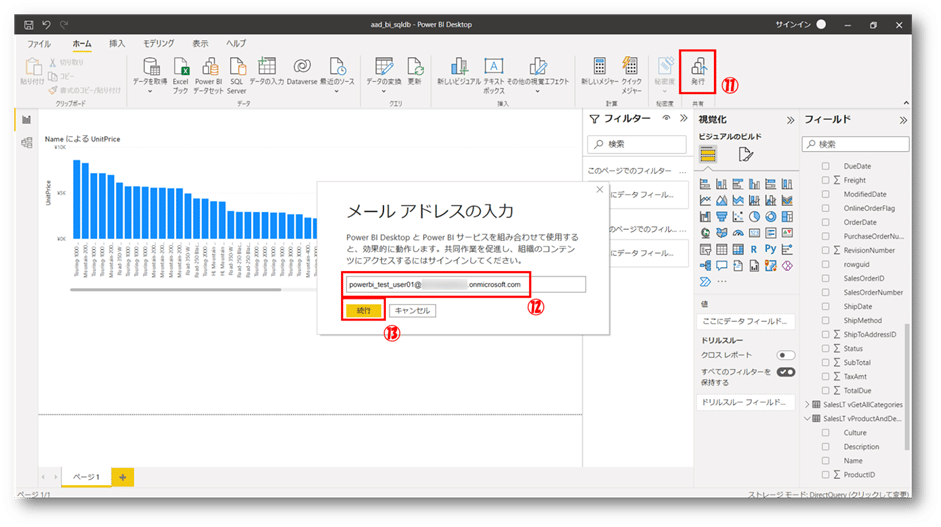Viewport: 941px width, 527px height.
Task: Select the 挿入 ribbon tab
Action: pos(117,43)
